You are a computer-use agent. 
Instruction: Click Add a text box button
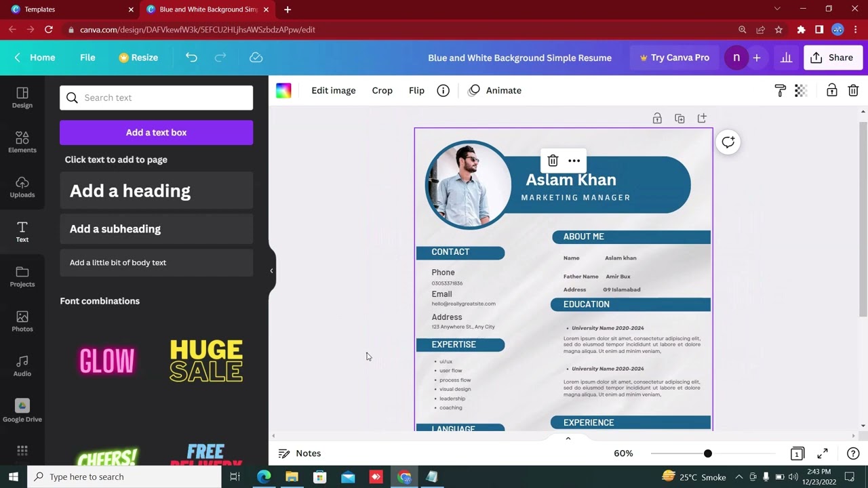(156, 132)
